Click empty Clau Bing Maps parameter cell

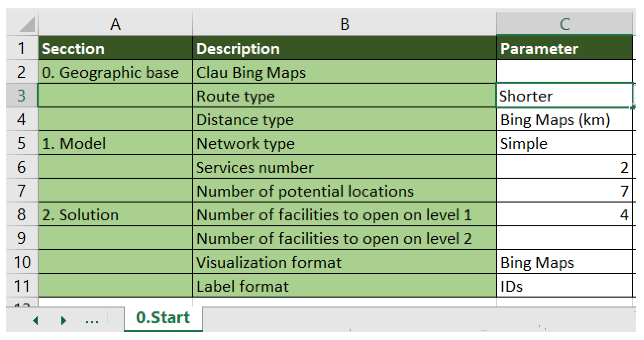[564, 72]
